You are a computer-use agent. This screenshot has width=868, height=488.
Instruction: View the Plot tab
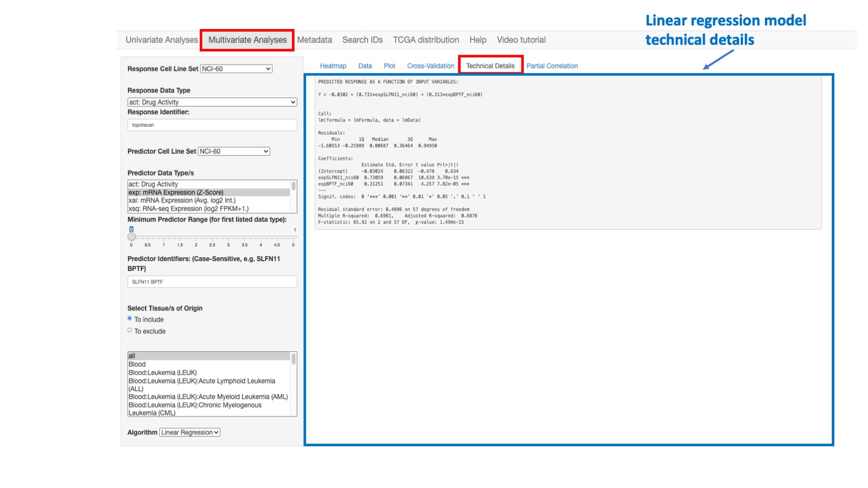coord(390,66)
